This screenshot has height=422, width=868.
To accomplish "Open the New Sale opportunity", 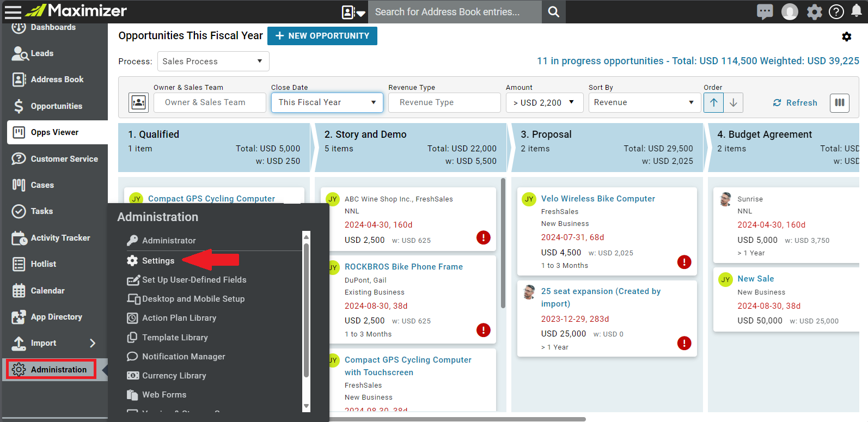I will pyautogui.click(x=755, y=279).
